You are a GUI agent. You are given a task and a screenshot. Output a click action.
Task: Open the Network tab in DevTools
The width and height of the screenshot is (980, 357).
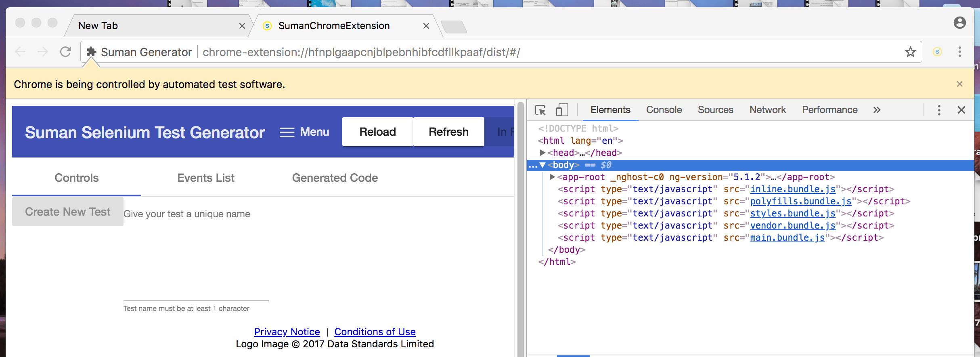click(x=768, y=110)
